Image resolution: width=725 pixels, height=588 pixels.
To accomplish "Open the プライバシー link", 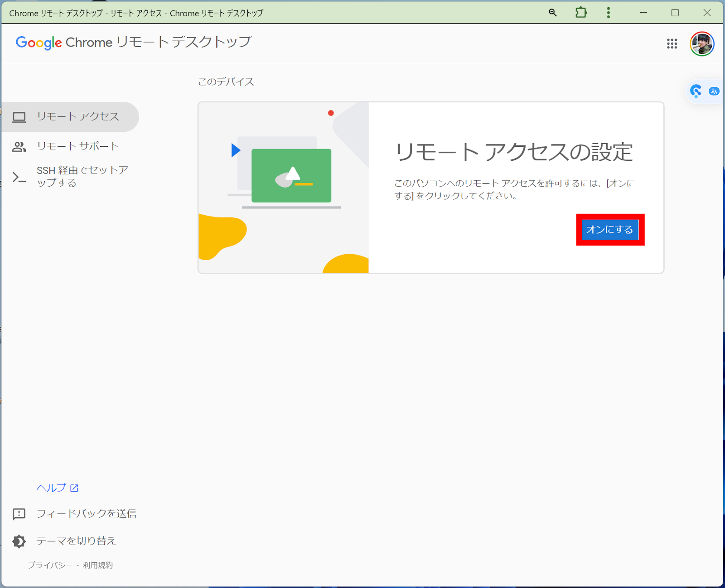I will 50,565.
